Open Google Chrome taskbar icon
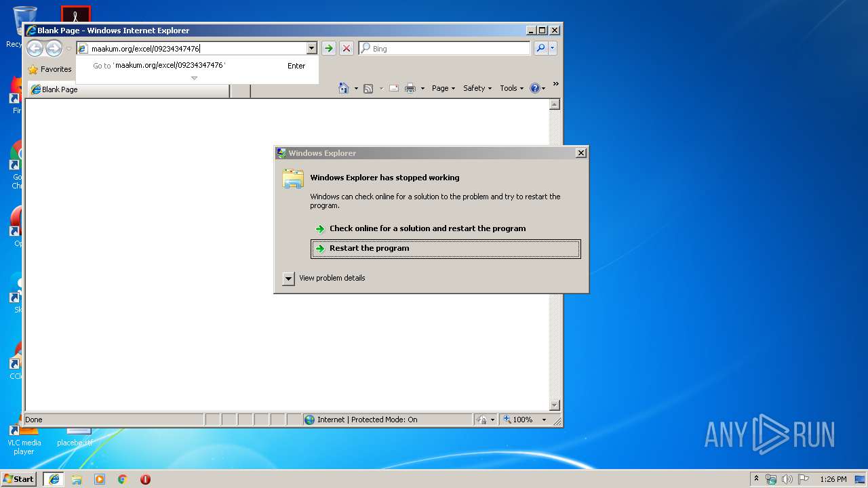Viewport: 868px width, 488px height. [x=123, y=479]
